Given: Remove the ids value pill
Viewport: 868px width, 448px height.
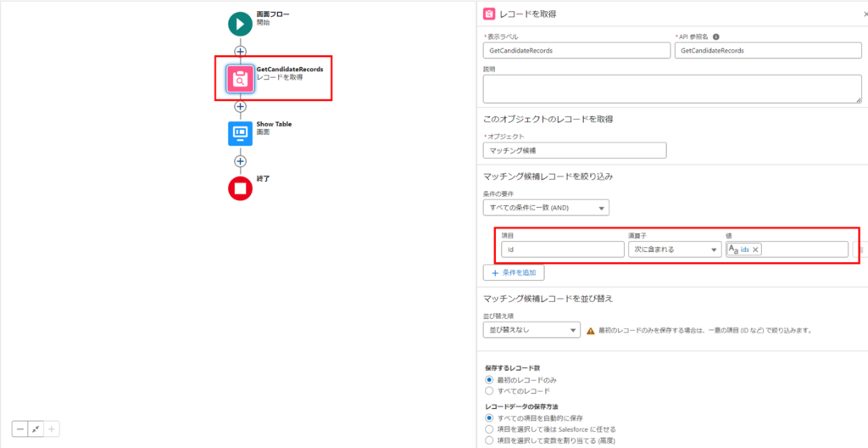Looking at the screenshot, I should pyautogui.click(x=755, y=249).
